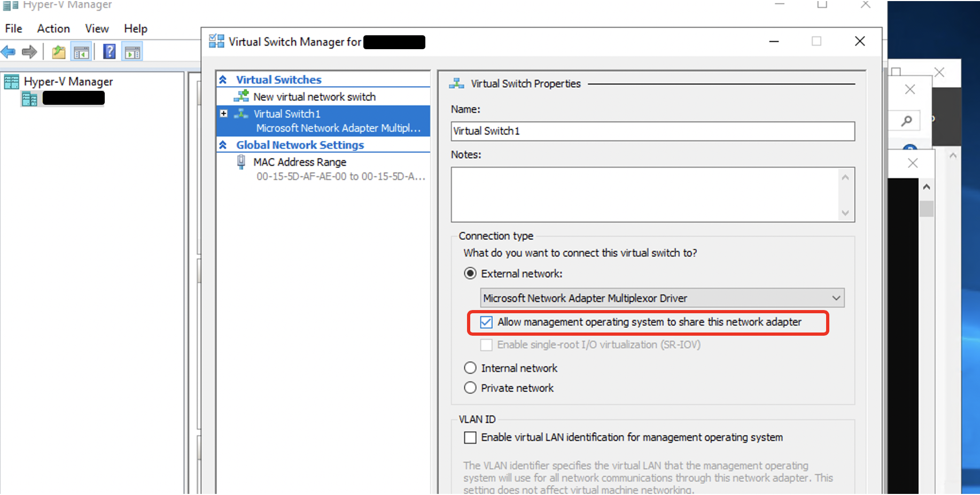The height and width of the screenshot is (495, 980).
Task: Uncheck Allow management operating system to share adapter
Action: 486,322
